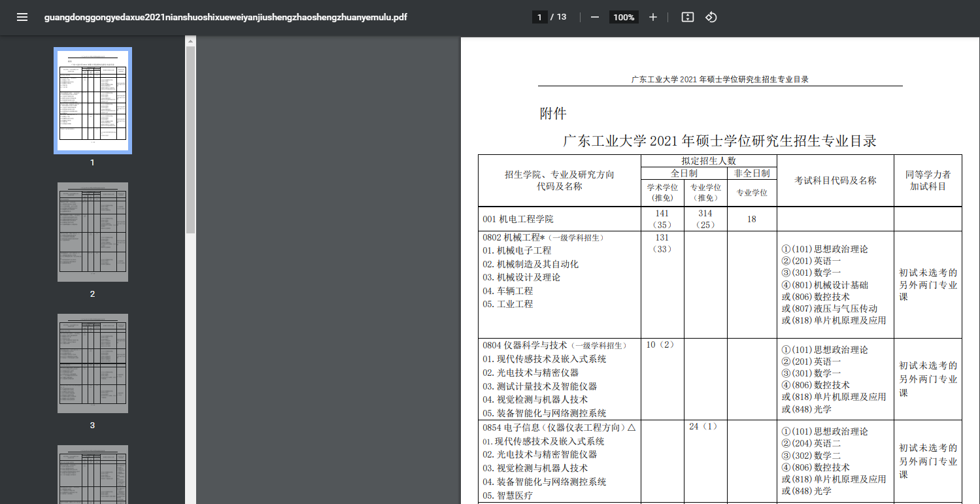This screenshot has width=980, height=504.
Task: Rotate the document with the rotate icon
Action: pos(711,18)
